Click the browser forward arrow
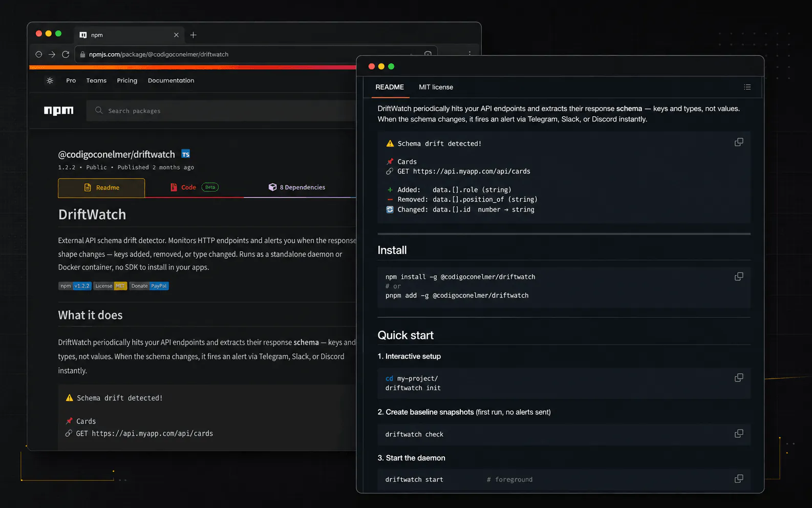The width and height of the screenshot is (812, 508). (52, 54)
